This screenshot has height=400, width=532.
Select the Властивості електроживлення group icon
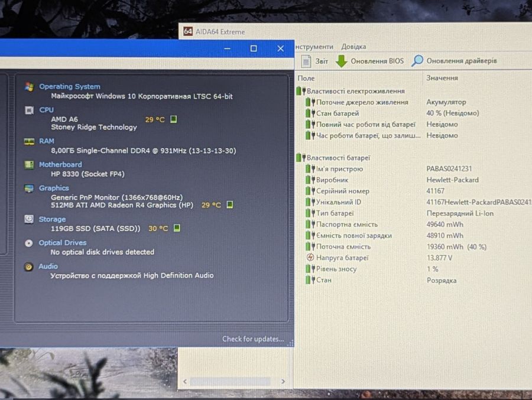pyautogui.click(x=301, y=91)
